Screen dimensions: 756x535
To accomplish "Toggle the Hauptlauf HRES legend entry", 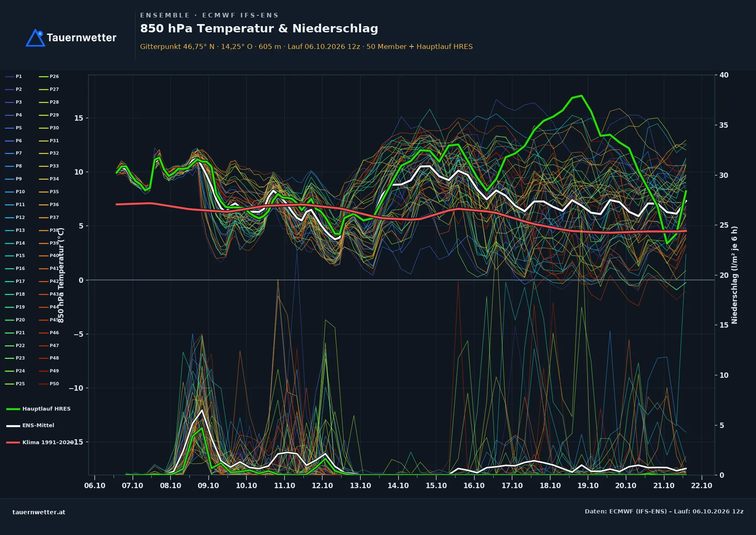I will (x=39, y=409).
